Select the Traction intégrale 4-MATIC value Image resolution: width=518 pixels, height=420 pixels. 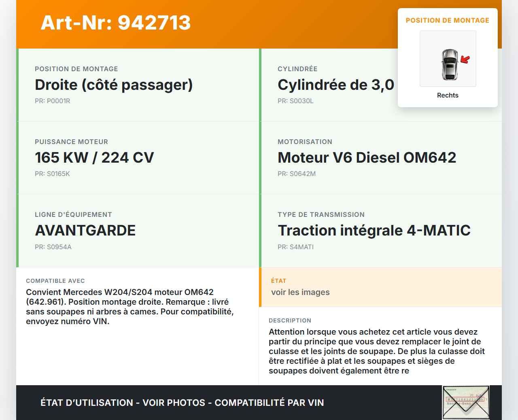[x=374, y=231]
